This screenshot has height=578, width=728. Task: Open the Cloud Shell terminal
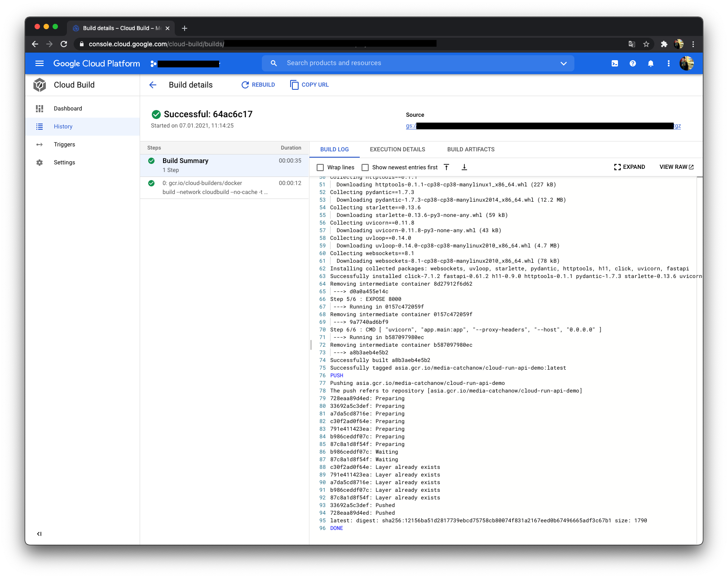point(614,63)
